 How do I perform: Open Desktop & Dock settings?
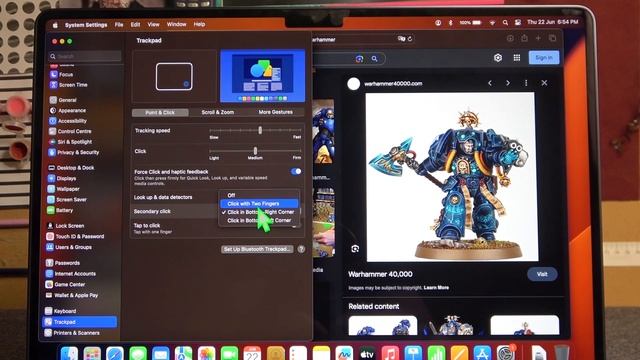pyautogui.click(x=71, y=168)
